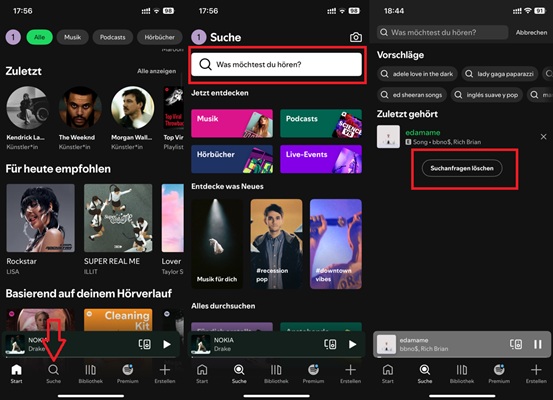Remove edamame from recent searches with X
Image resolution: width=553 pixels, height=400 pixels.
tap(543, 137)
